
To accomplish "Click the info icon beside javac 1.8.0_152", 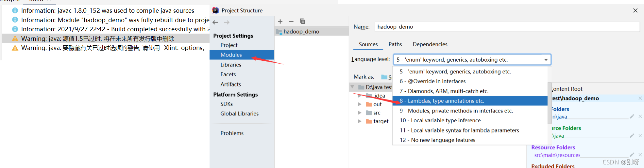I will (15, 10).
